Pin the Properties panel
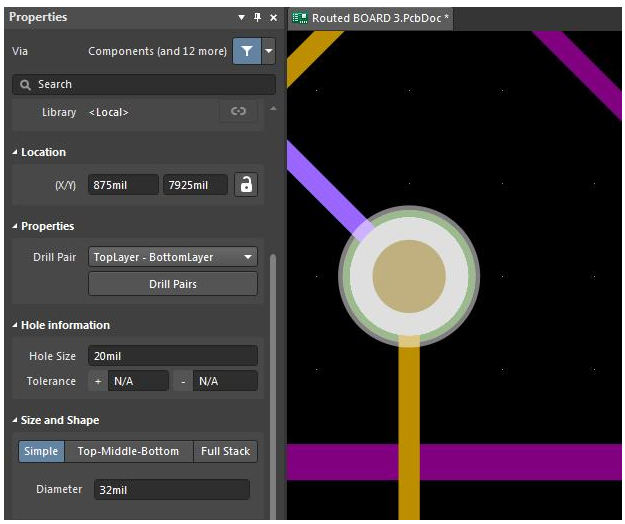This screenshot has width=625, height=524. tap(257, 18)
